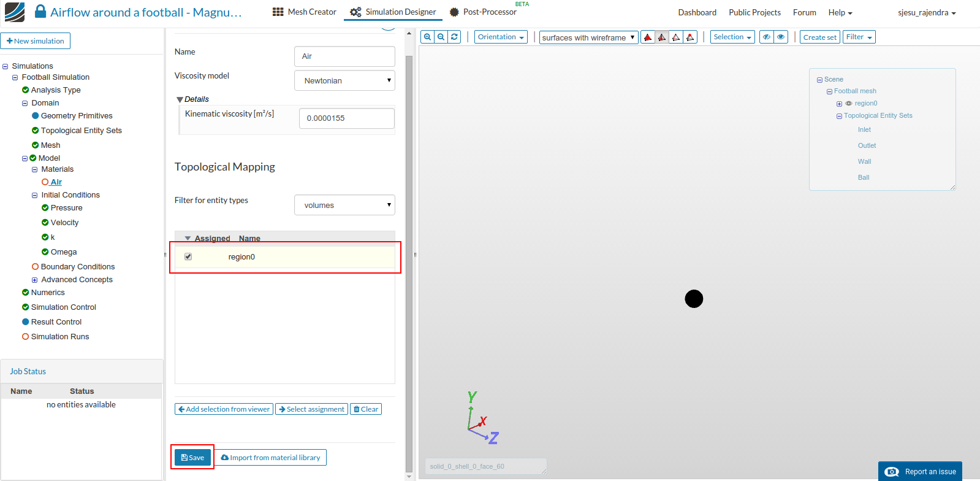Collapse the Football mesh node

point(829,91)
